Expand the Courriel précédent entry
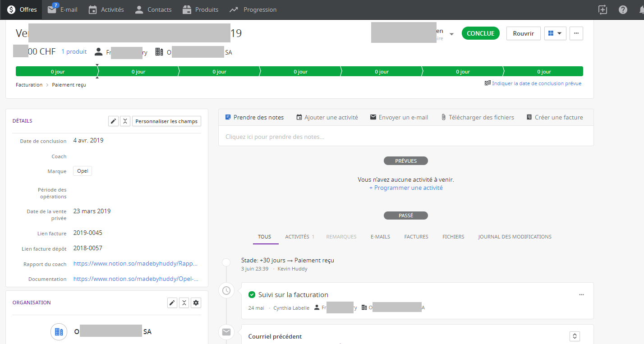The width and height of the screenshot is (644, 344). [x=575, y=336]
